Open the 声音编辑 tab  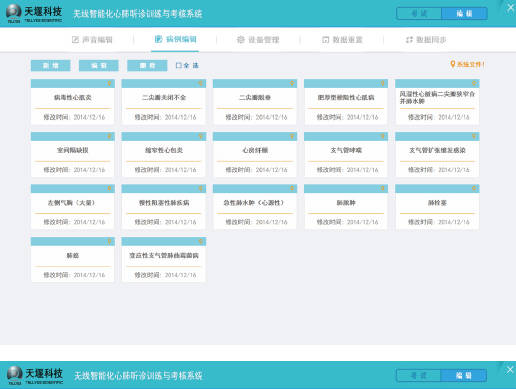pyautogui.click(x=92, y=40)
